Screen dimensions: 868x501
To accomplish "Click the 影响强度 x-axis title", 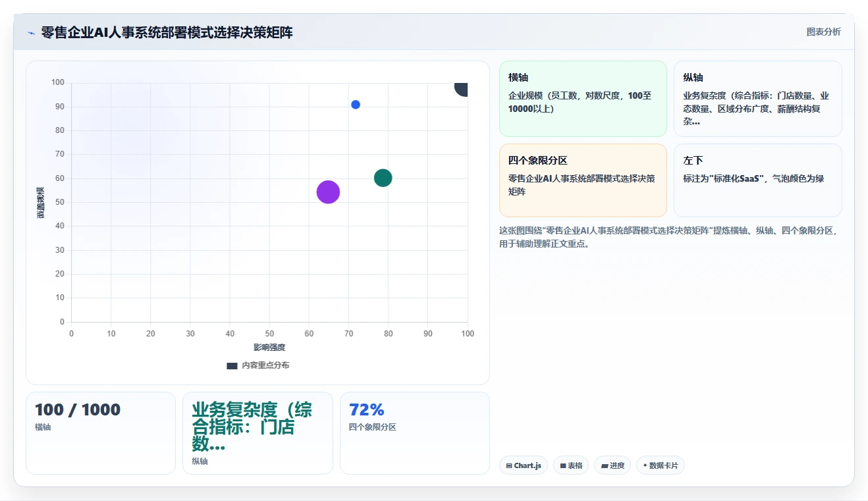I will point(269,348).
